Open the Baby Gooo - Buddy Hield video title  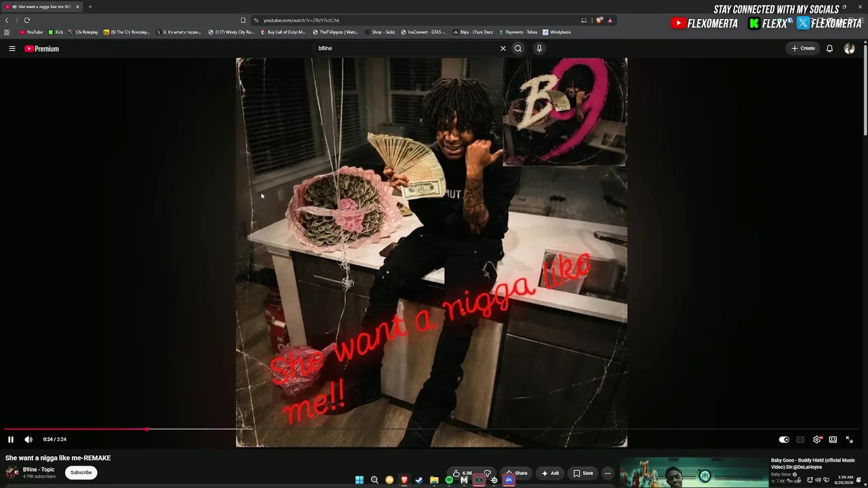pos(813,464)
